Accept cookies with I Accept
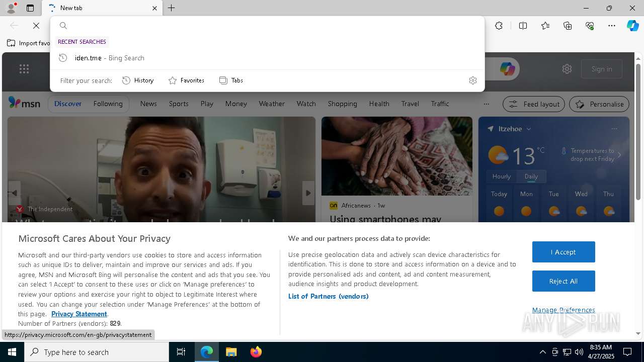Image resolution: width=644 pixels, height=362 pixels. point(563,252)
